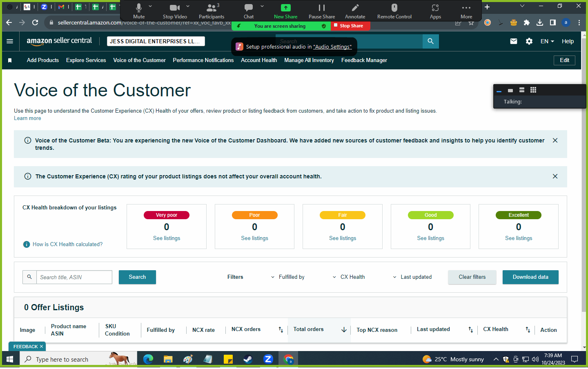
Task: Expand Zoom mute audio options arrow
Action: pyautogui.click(x=150, y=6)
